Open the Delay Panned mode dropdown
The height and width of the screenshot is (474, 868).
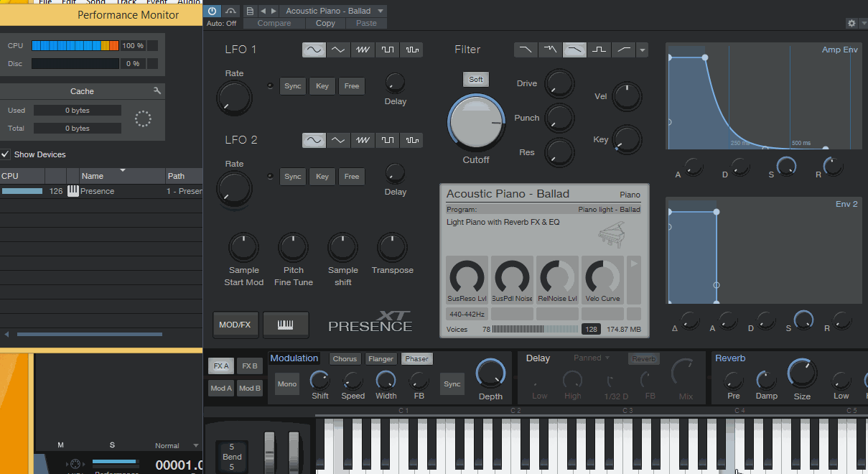[x=592, y=358]
